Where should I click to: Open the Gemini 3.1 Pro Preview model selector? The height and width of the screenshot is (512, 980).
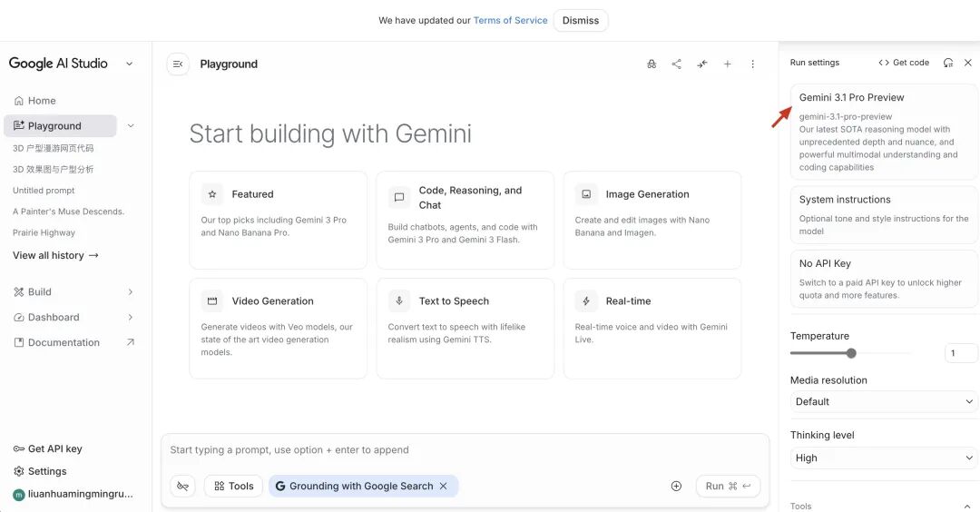click(x=884, y=132)
